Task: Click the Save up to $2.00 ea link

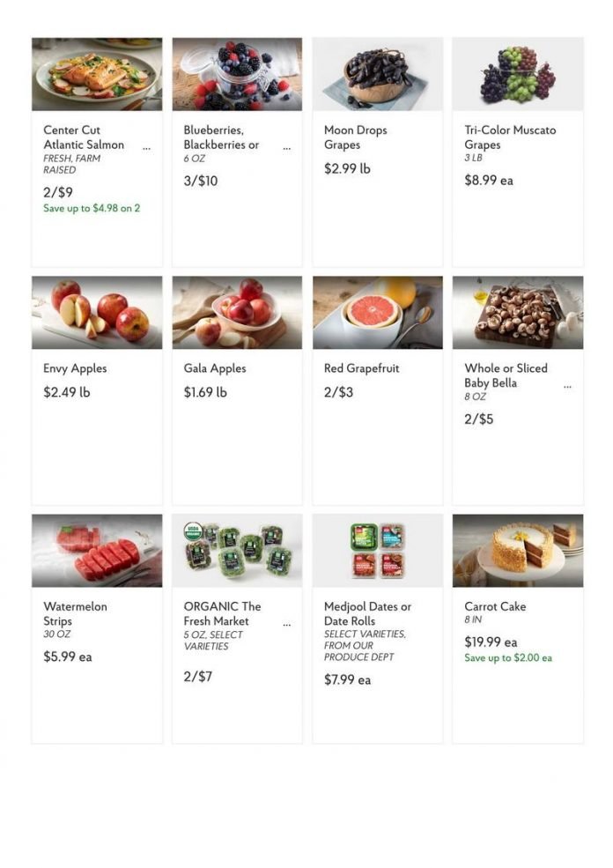Action: [x=508, y=656]
